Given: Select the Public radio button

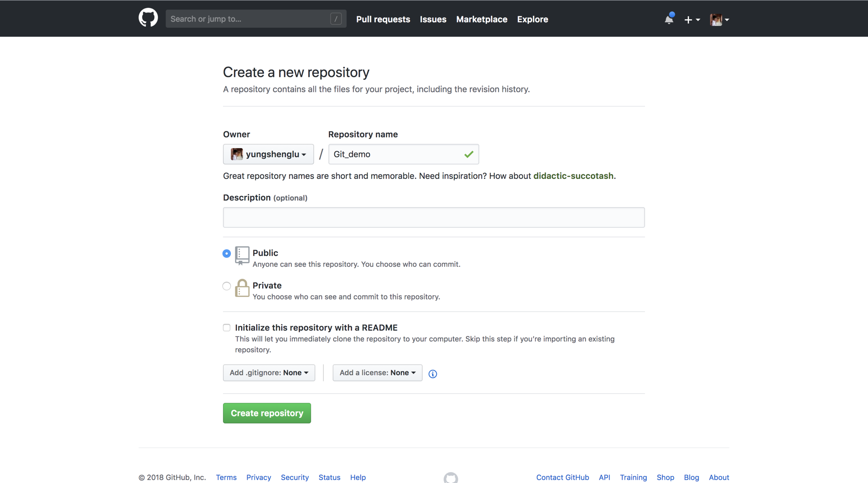Looking at the screenshot, I should point(227,253).
